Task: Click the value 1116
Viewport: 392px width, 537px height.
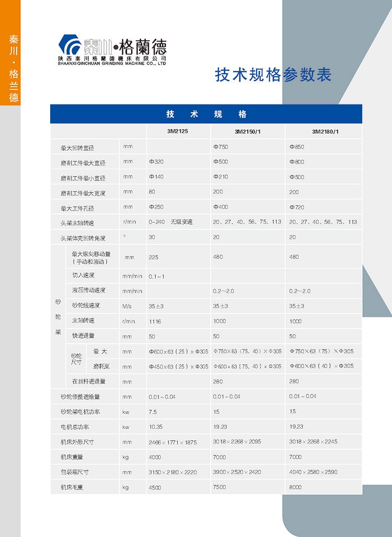Action: pos(155,321)
